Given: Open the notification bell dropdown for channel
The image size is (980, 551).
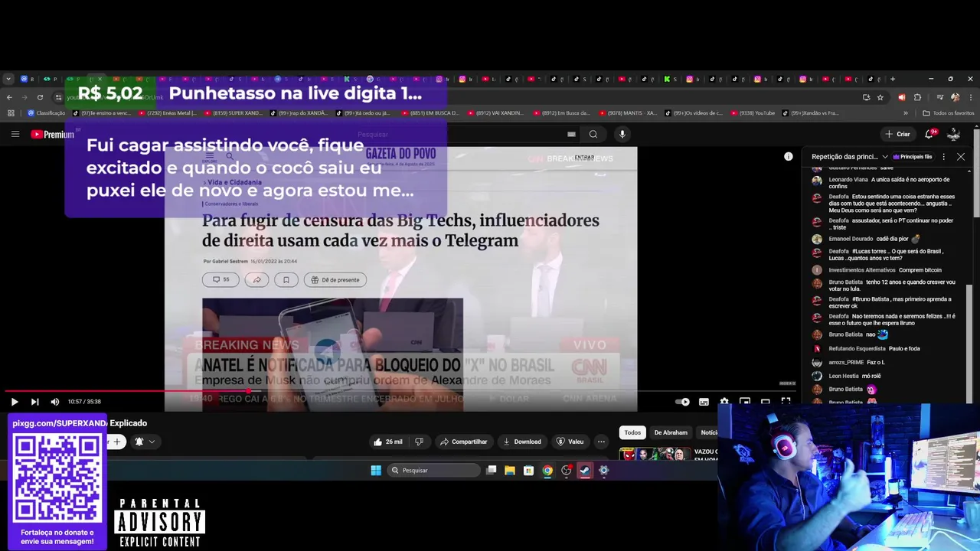Looking at the screenshot, I should click(x=145, y=442).
